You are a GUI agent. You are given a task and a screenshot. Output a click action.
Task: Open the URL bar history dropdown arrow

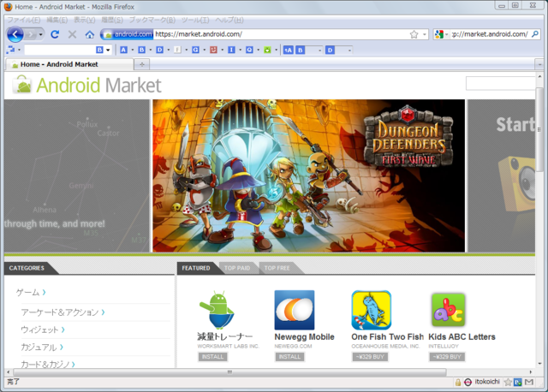coord(425,34)
